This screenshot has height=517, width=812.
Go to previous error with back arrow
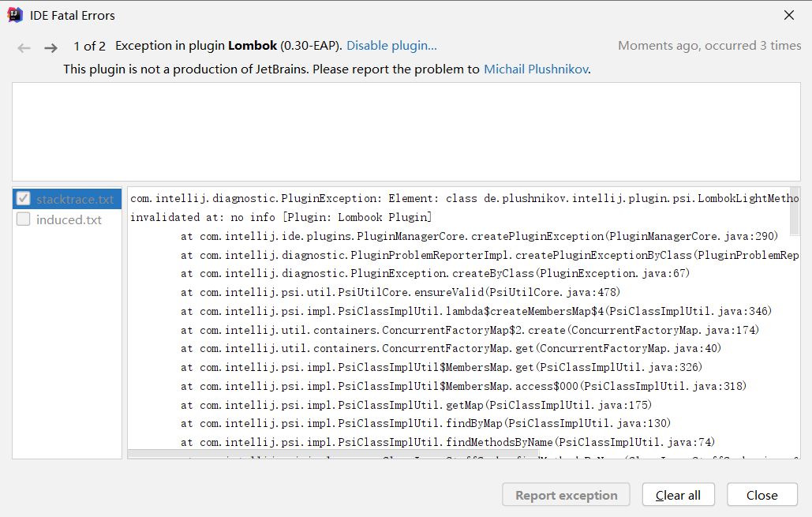click(24, 48)
